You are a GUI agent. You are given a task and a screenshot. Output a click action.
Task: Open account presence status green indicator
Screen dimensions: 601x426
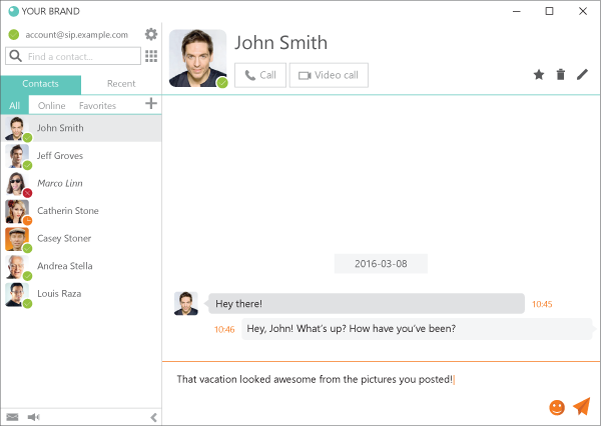click(14, 34)
